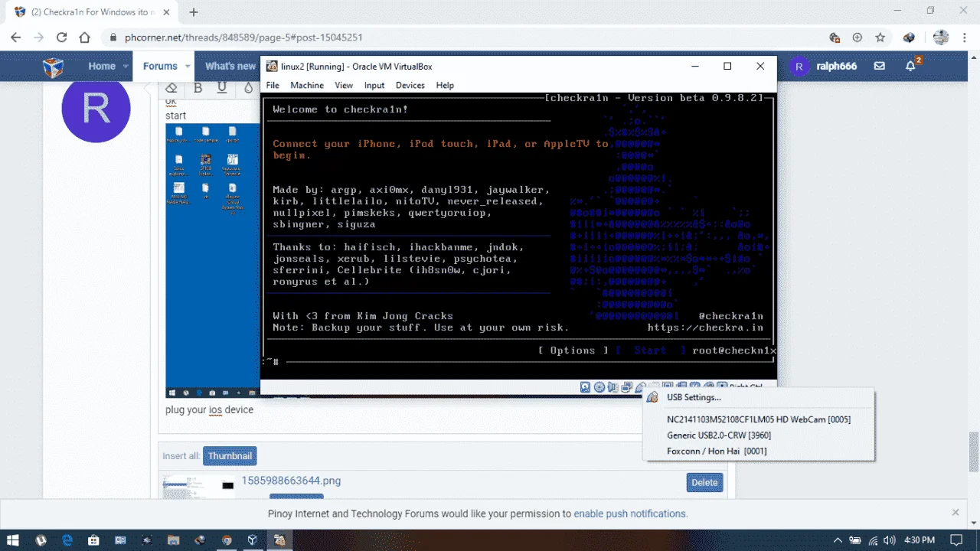Click the Delete button for the attachment
Image resolution: width=980 pixels, height=551 pixels.
pos(704,482)
